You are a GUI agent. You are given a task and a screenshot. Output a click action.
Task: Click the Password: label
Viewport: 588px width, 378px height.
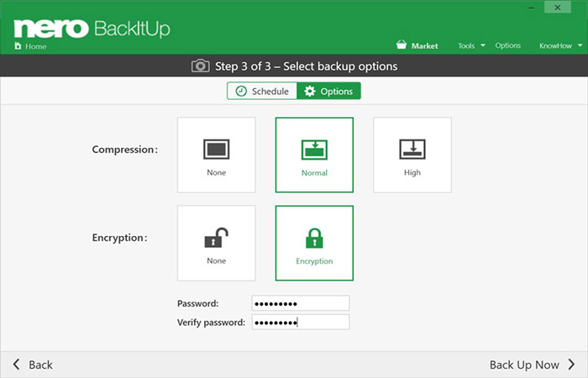pos(197,303)
